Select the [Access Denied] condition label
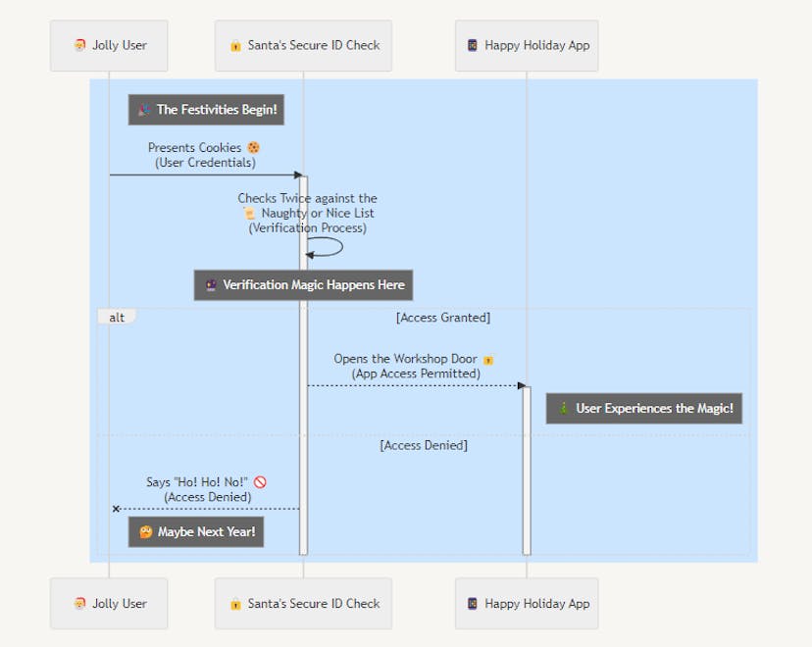Screen dimensions: 812x647 [x=424, y=445]
